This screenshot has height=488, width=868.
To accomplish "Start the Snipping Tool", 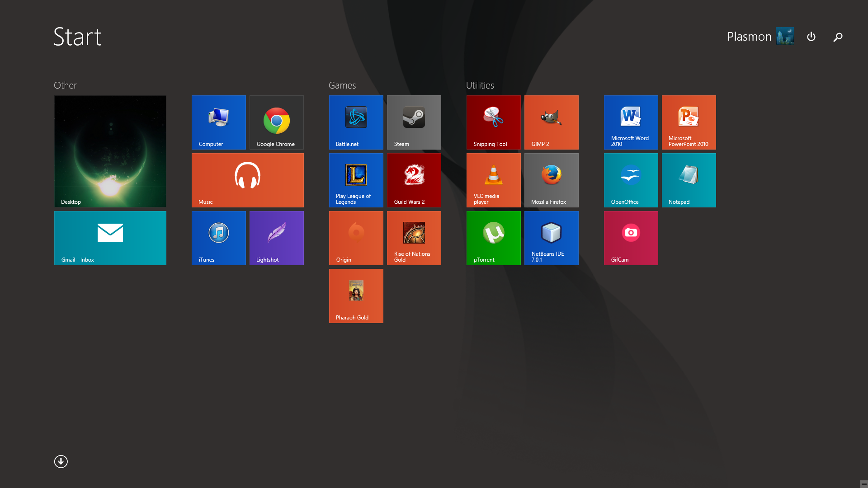I will [493, 122].
